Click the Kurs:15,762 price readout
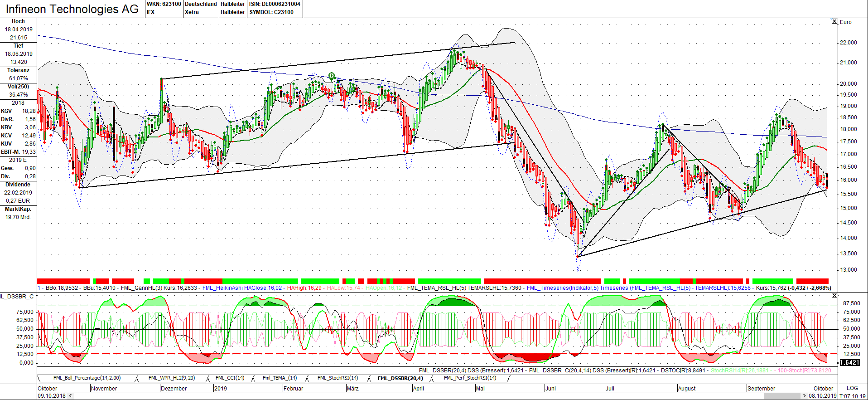The height and width of the screenshot is (400, 868). click(771, 288)
